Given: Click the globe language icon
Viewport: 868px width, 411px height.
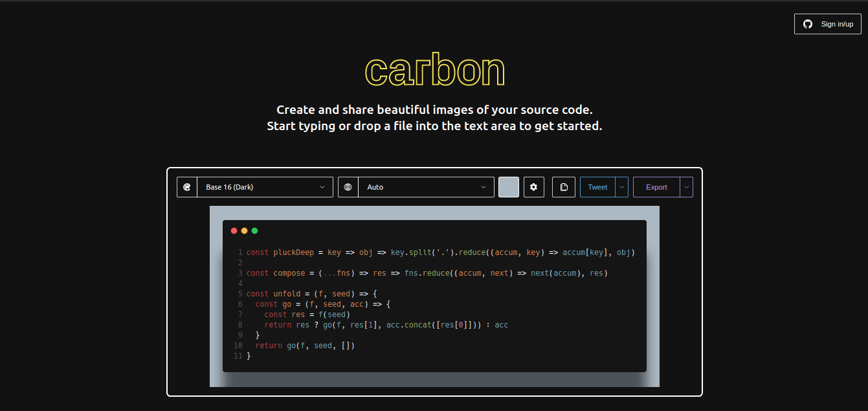Looking at the screenshot, I should 348,187.
